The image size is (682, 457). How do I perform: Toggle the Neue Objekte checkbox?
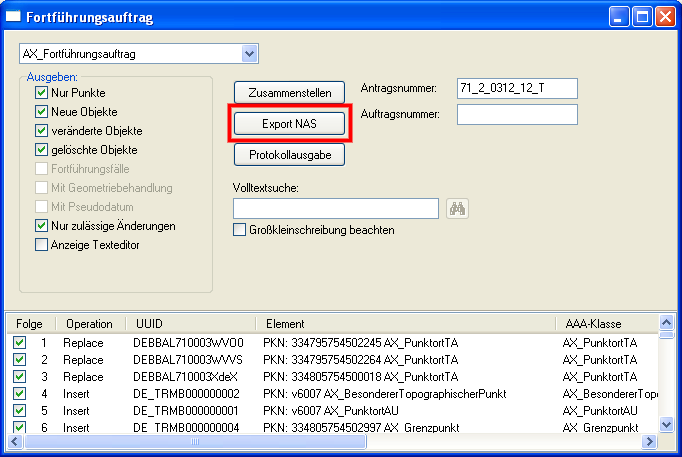click(x=42, y=112)
